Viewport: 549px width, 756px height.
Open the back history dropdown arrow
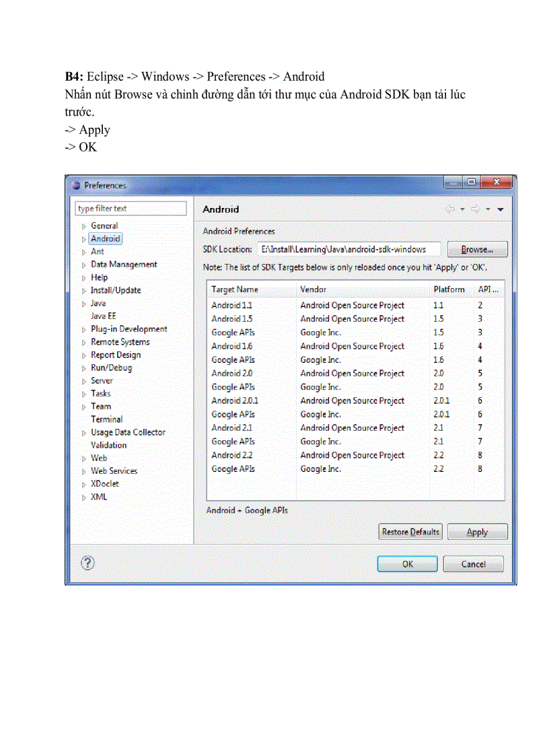[x=462, y=209]
